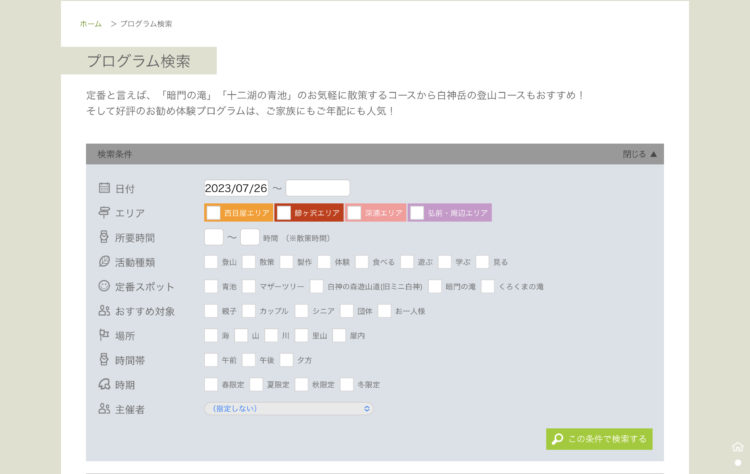
Task: Click the signpost icon beside エリア
Action: (x=104, y=213)
